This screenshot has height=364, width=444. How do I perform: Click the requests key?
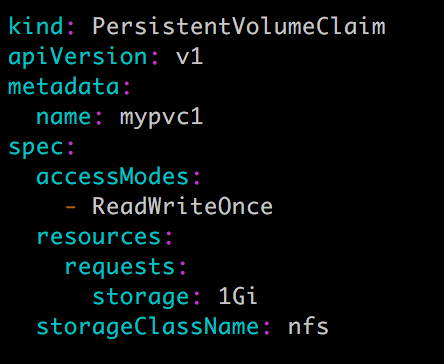[120, 268]
